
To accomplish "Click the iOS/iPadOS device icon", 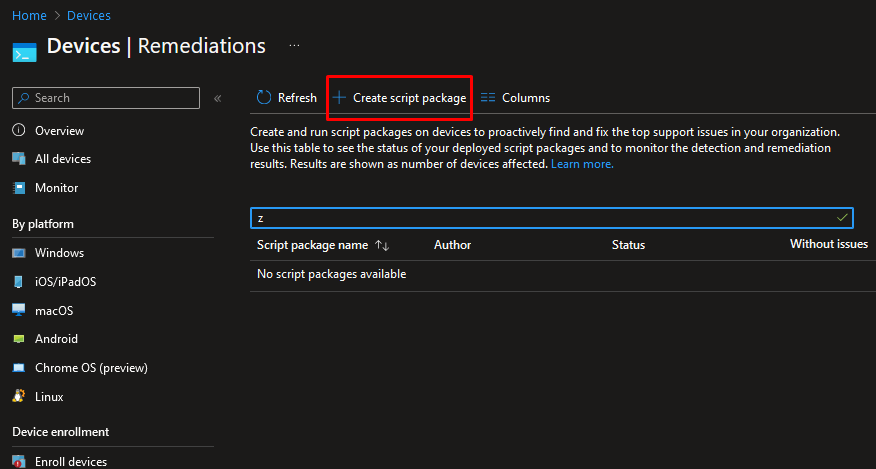I will click(19, 282).
